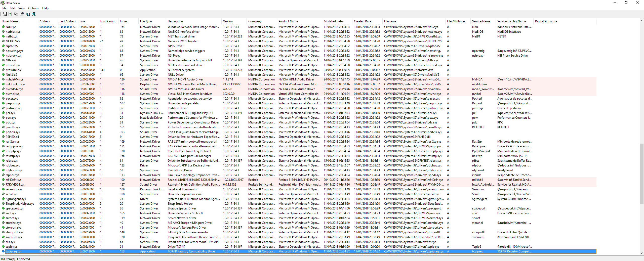
Task: Click the Refresh toolbar icon with green arrows
Action: coord(10,14)
